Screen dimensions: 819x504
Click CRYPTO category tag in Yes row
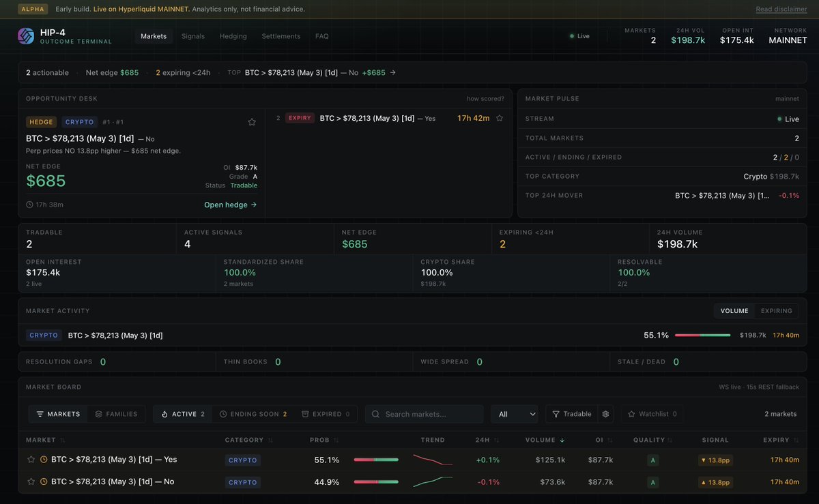click(x=243, y=460)
